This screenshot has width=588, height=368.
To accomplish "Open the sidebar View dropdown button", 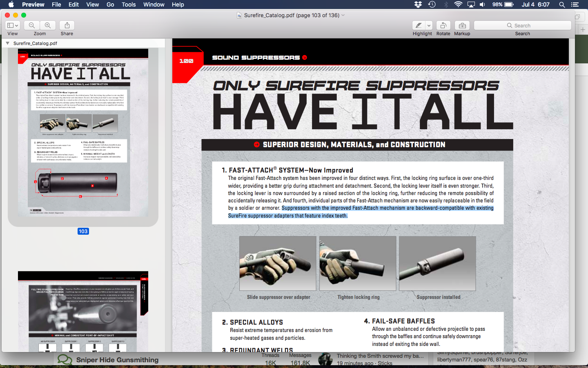I will coord(13,25).
